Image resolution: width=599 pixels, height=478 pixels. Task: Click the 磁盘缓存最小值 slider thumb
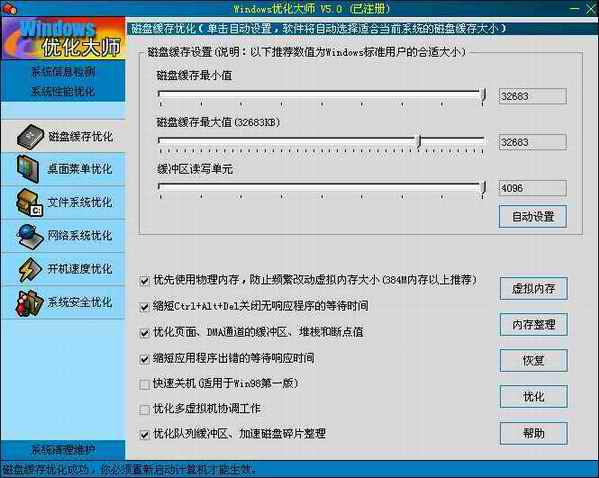tap(483, 95)
